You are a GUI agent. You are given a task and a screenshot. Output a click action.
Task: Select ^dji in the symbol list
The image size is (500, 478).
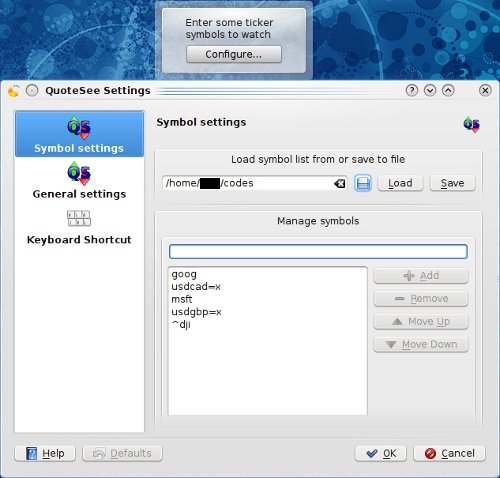[x=268, y=325]
